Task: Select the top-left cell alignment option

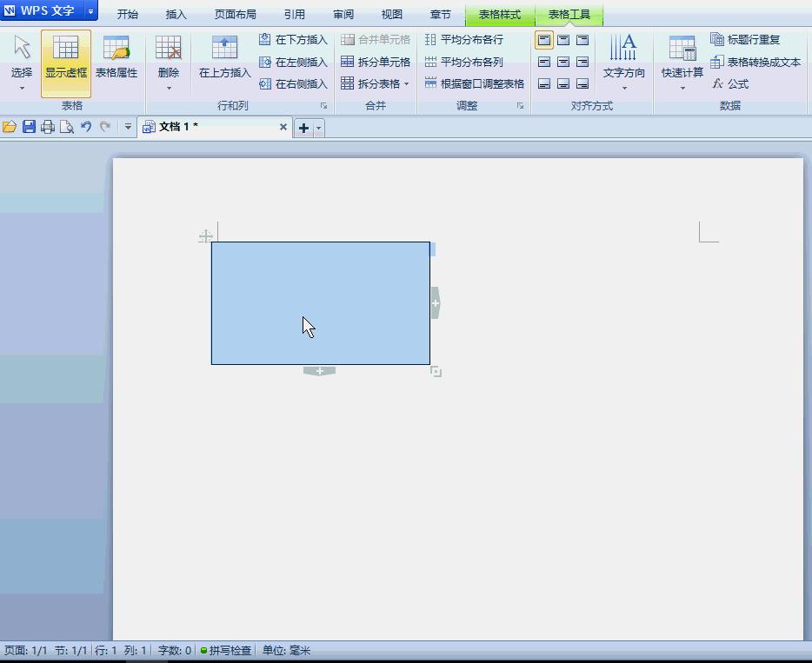Action: [x=544, y=40]
